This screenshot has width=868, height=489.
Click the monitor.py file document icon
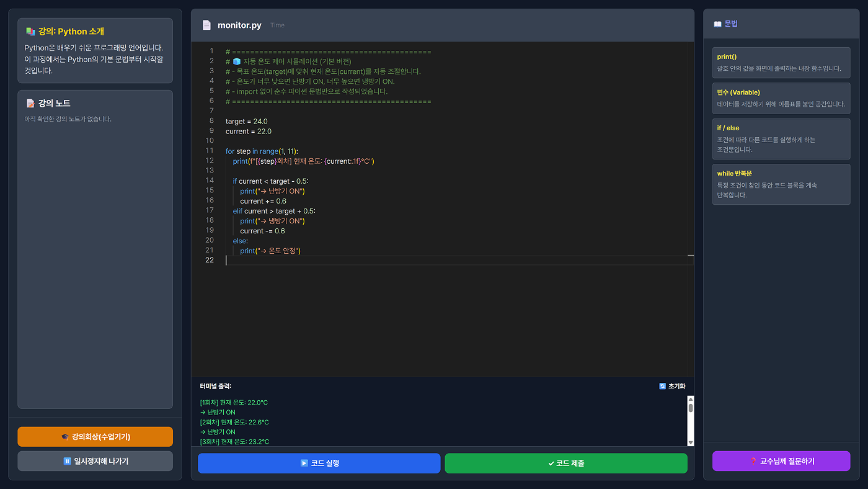click(x=206, y=25)
